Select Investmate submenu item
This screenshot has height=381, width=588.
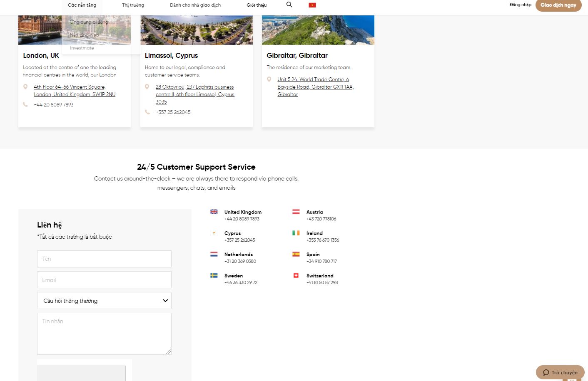pyautogui.click(x=82, y=48)
